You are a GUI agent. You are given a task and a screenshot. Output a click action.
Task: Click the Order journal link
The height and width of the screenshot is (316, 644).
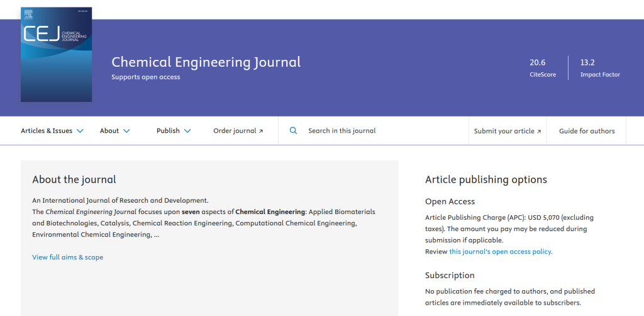[235, 131]
